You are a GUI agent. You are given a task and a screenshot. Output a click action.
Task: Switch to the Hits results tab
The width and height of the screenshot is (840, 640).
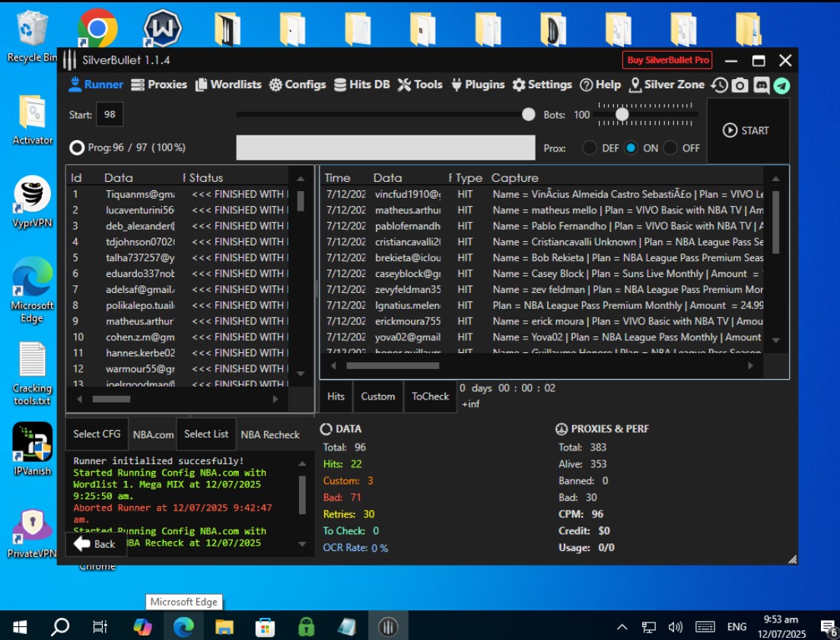tap(336, 396)
